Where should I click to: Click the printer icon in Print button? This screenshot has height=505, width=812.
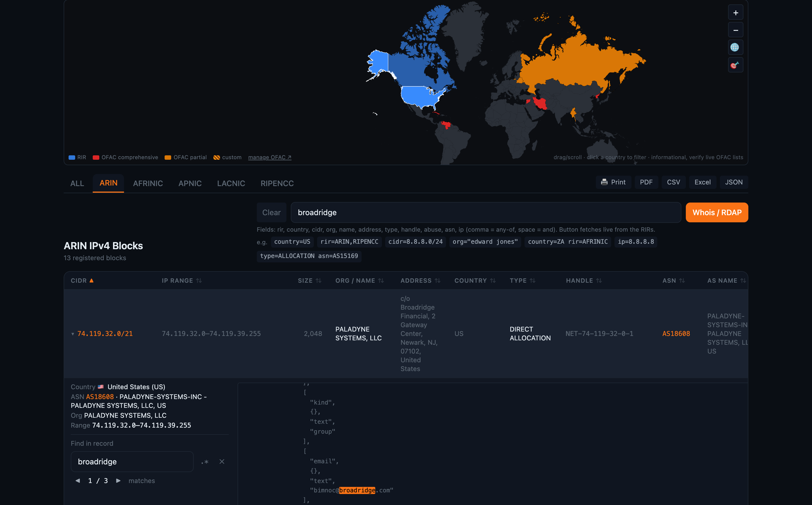click(604, 182)
